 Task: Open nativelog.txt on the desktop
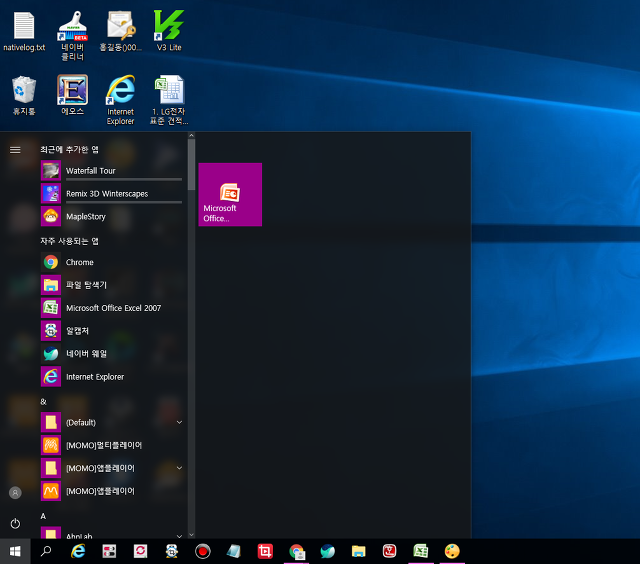tap(24, 32)
